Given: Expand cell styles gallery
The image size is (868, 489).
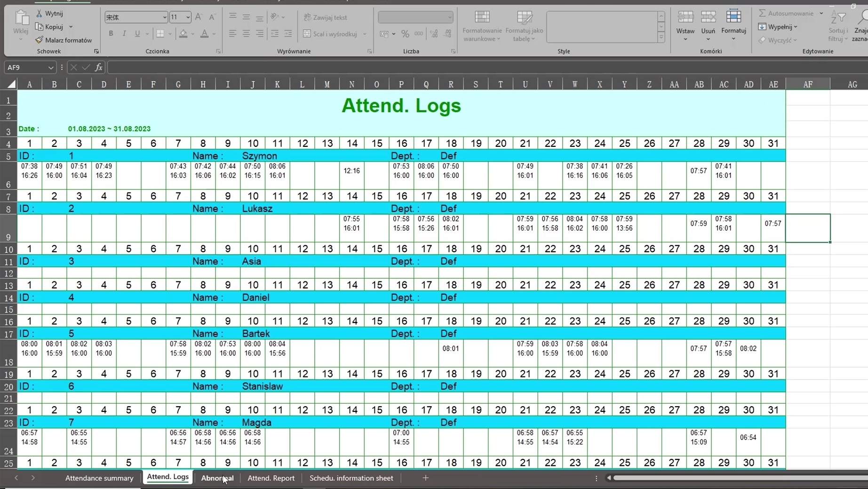Looking at the screenshot, I should 661,37.
